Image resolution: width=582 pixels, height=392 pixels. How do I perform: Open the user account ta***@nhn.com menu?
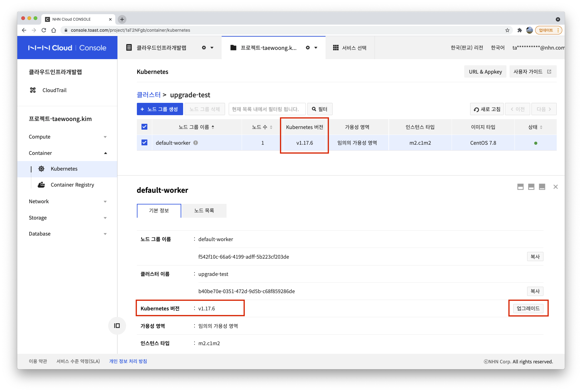[538, 48]
